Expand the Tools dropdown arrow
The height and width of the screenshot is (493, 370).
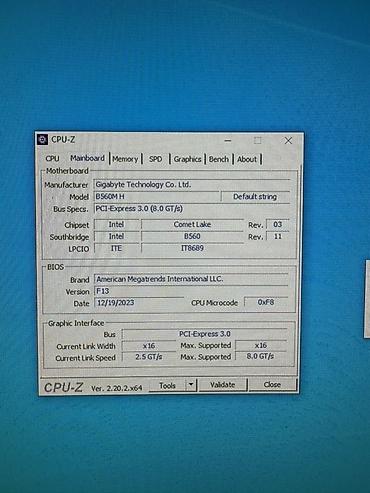coord(191,385)
